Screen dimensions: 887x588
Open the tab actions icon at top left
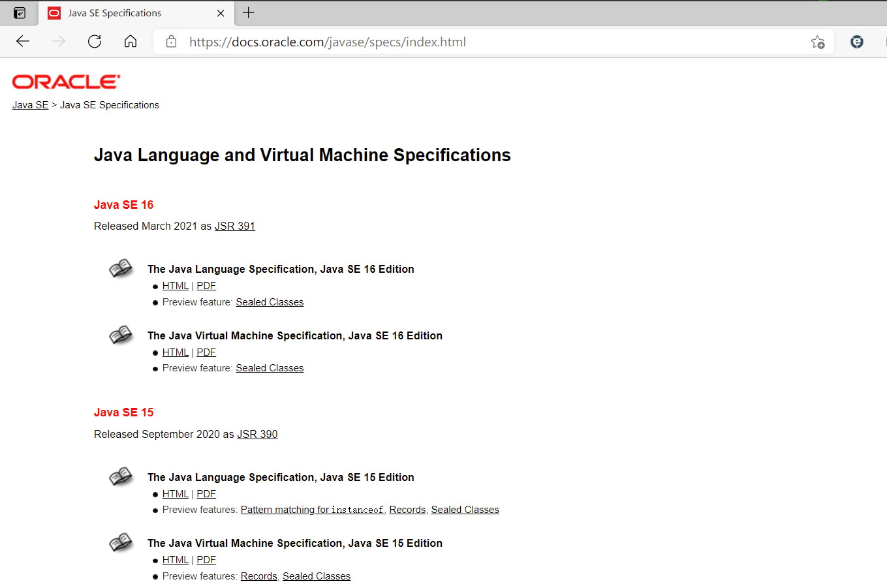pos(20,13)
